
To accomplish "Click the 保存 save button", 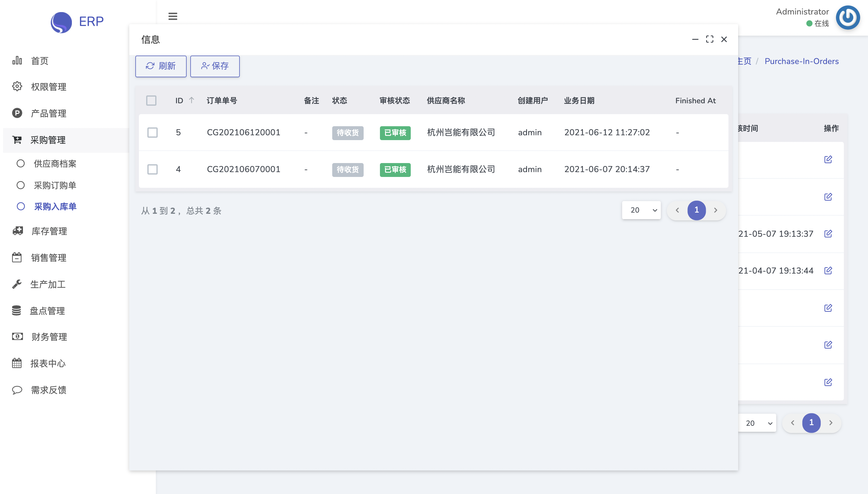I will click(x=215, y=66).
